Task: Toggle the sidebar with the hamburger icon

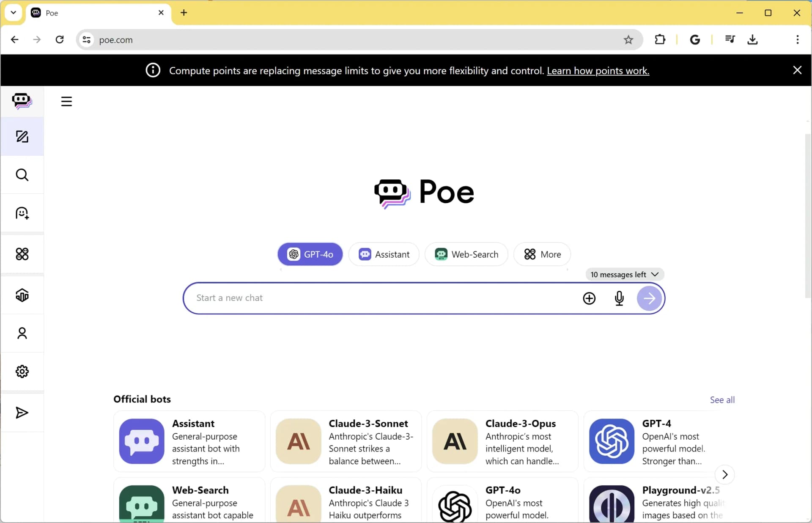Action: [x=66, y=102]
